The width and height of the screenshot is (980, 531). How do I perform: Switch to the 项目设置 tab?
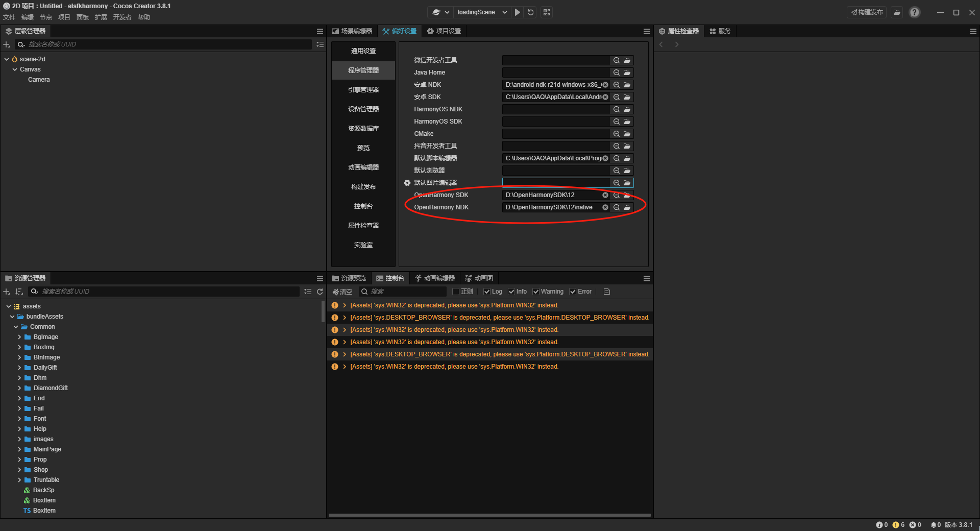(x=444, y=31)
